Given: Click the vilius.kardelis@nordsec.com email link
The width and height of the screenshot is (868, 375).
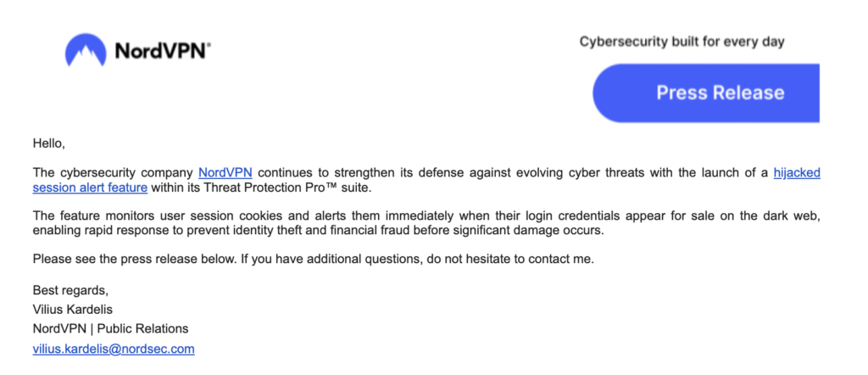Looking at the screenshot, I should click(x=114, y=348).
